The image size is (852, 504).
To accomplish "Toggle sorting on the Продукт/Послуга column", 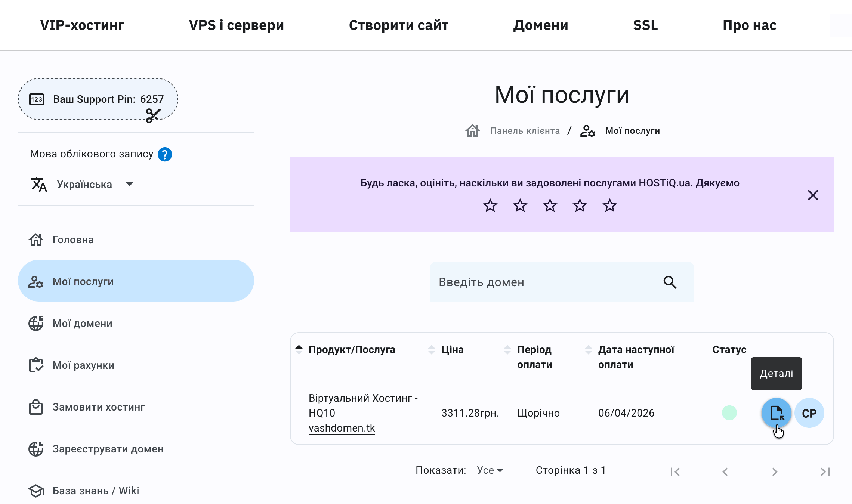I will click(x=299, y=349).
